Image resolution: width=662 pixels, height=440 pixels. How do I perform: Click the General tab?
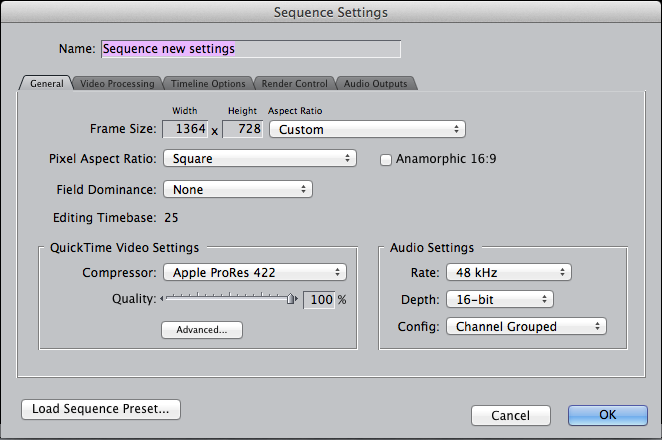(x=45, y=84)
